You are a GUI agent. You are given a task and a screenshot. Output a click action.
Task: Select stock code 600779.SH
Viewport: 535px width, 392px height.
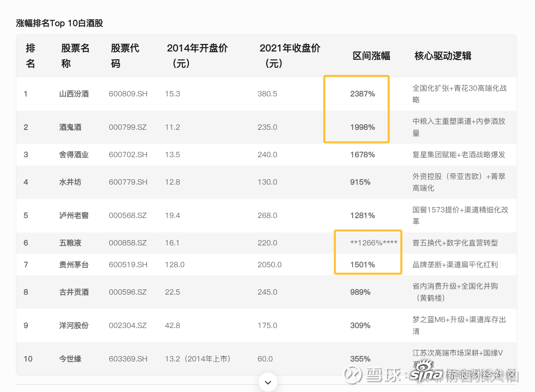(x=128, y=182)
